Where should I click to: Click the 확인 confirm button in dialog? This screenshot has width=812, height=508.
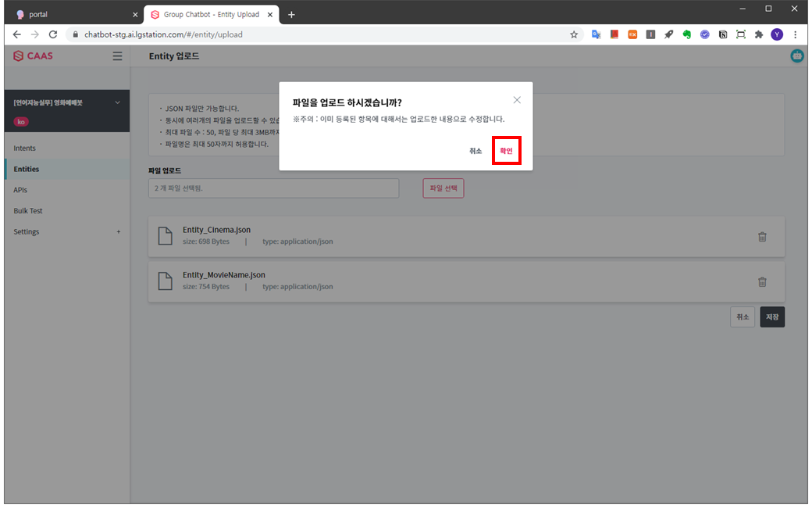click(x=506, y=151)
